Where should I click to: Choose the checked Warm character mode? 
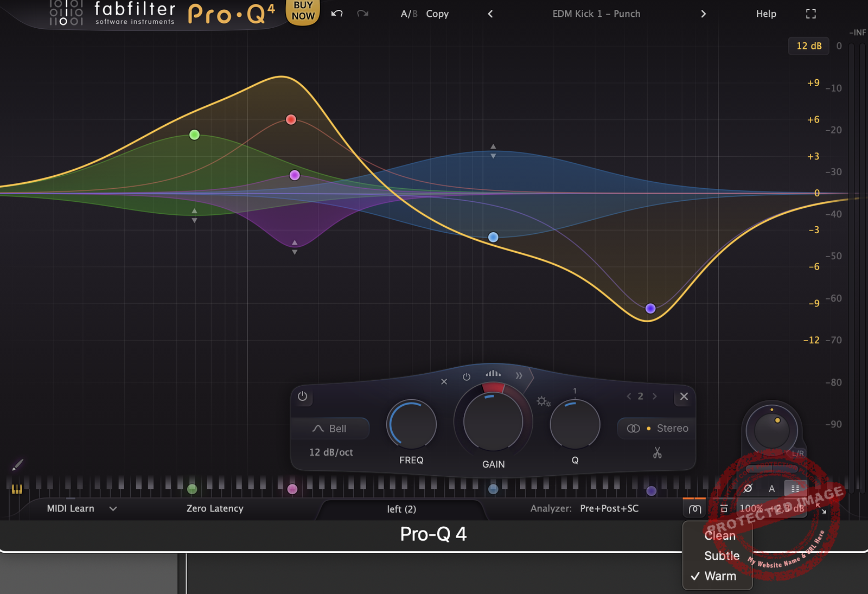(720, 576)
